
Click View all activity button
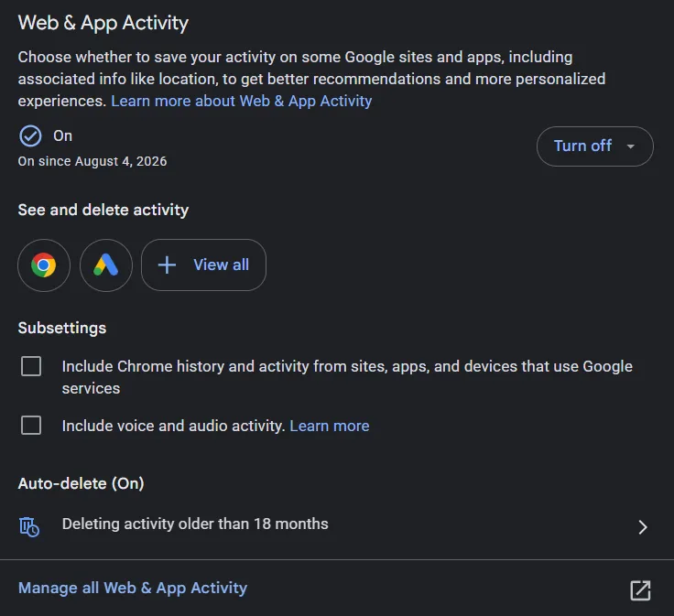(203, 265)
